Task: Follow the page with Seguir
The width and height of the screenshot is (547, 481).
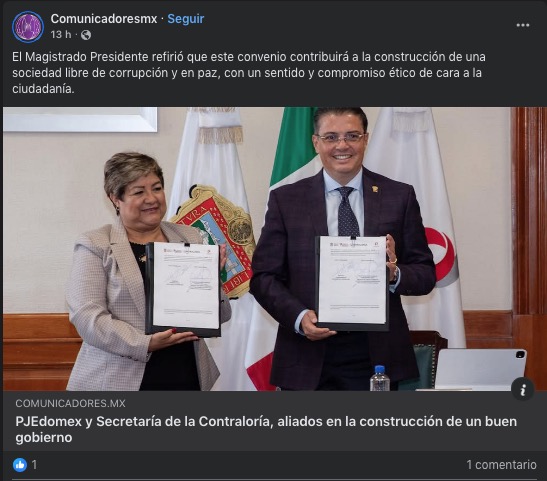Action: [186, 19]
